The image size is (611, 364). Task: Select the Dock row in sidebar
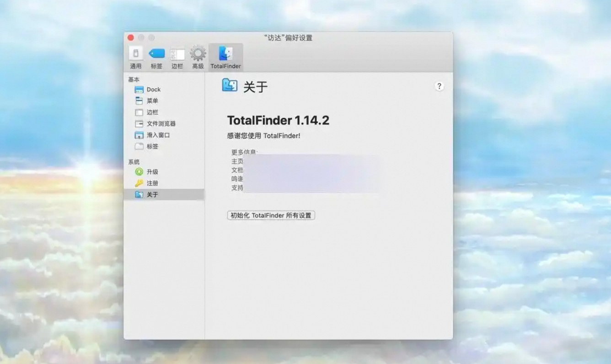pos(164,90)
